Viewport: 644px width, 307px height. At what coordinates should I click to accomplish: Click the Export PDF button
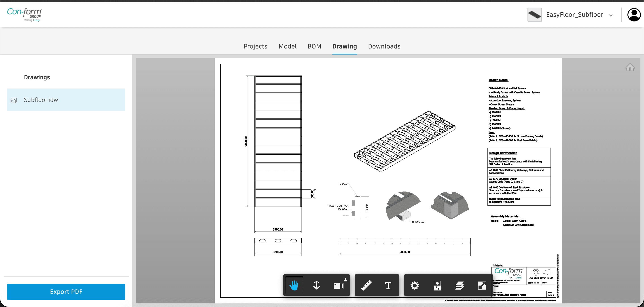(66, 292)
